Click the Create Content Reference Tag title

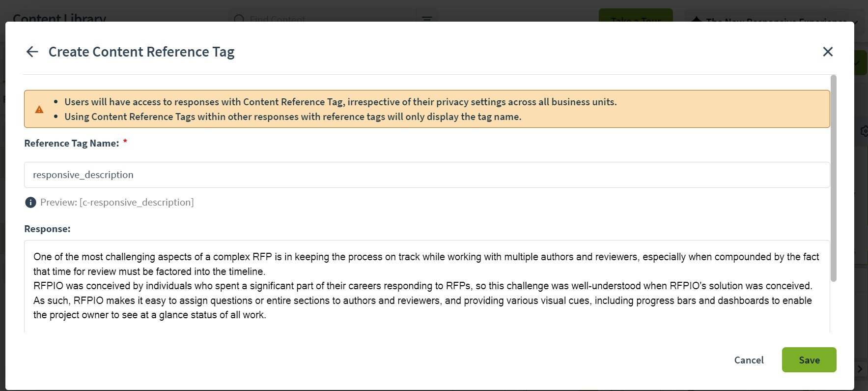click(x=141, y=52)
